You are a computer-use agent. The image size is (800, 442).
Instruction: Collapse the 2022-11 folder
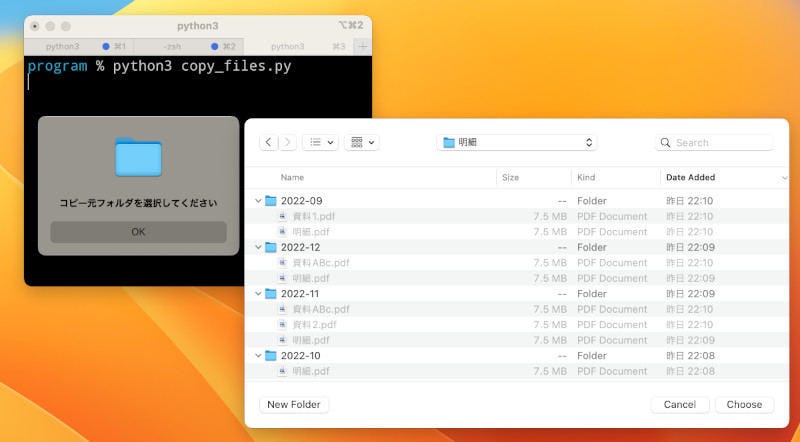[x=259, y=294]
